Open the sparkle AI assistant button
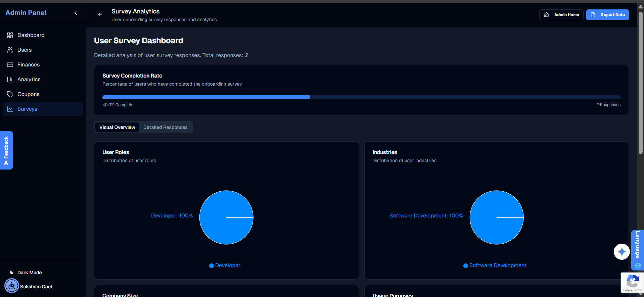The height and width of the screenshot is (297, 644). (x=622, y=252)
